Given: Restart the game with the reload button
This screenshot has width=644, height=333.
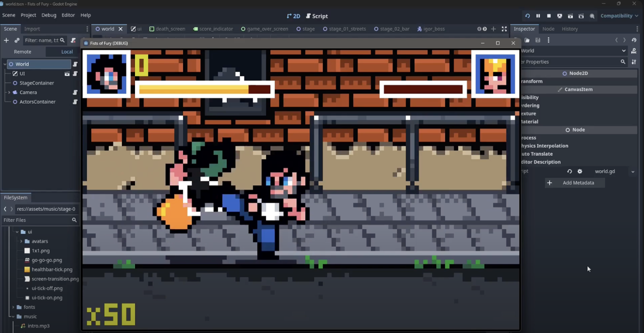Looking at the screenshot, I should [x=528, y=16].
